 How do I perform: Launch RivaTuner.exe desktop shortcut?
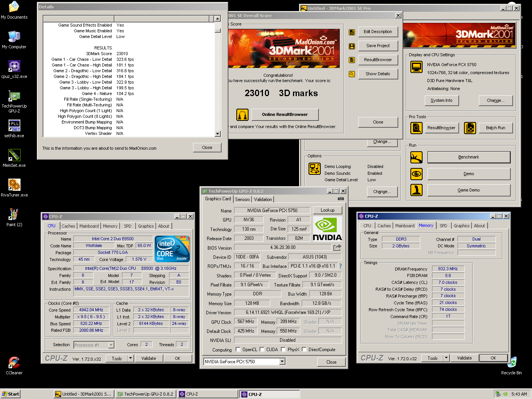click(x=14, y=188)
